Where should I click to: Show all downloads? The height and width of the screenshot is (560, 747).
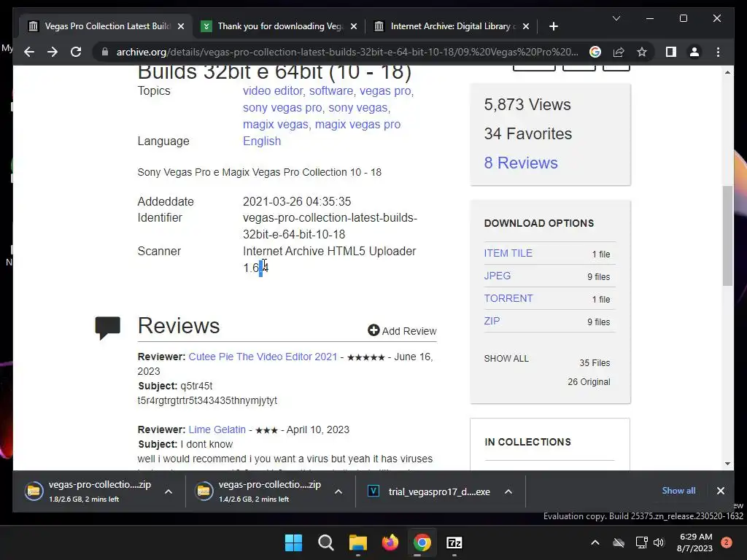[x=678, y=491]
